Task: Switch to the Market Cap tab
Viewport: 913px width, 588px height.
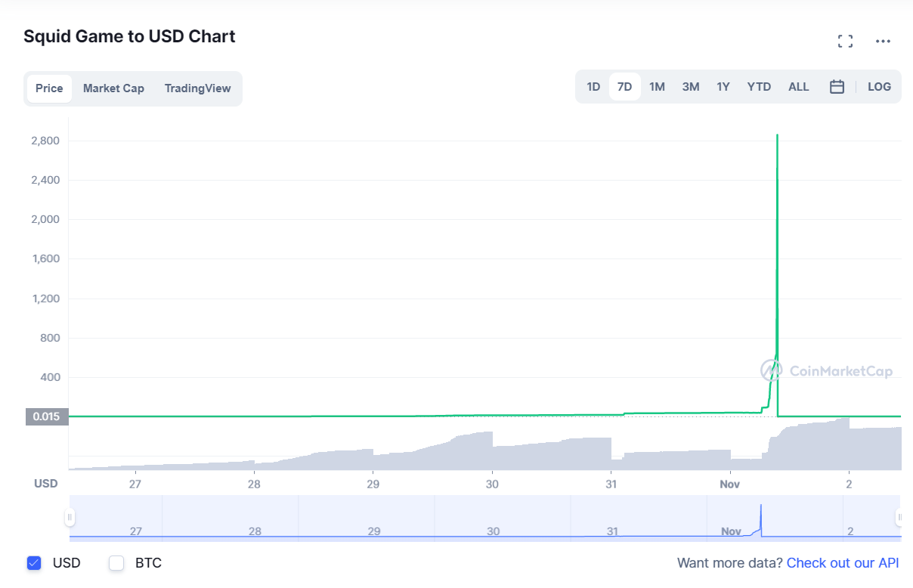Action: coord(113,88)
